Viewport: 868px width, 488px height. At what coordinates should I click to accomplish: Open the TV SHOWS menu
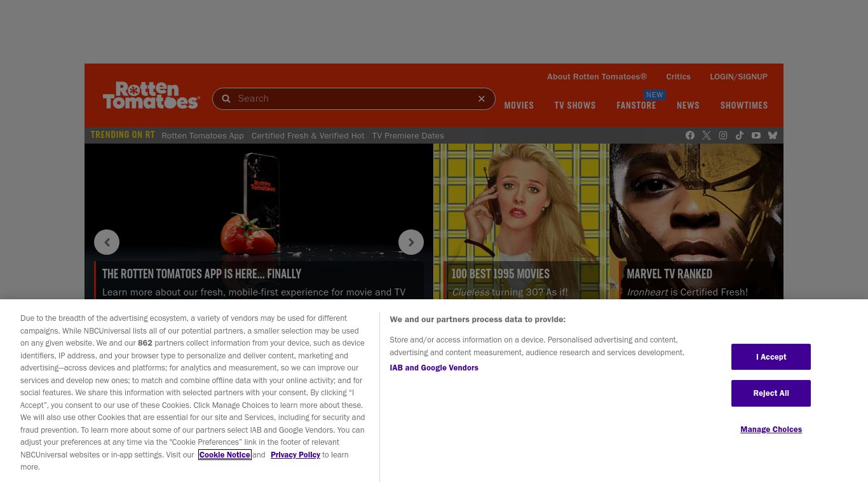(x=575, y=105)
